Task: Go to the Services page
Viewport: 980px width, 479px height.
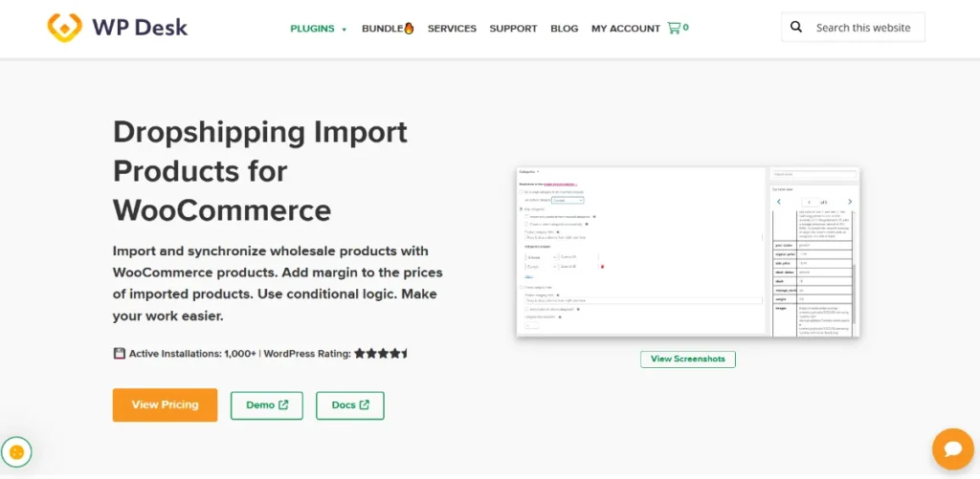Action: pos(452,29)
